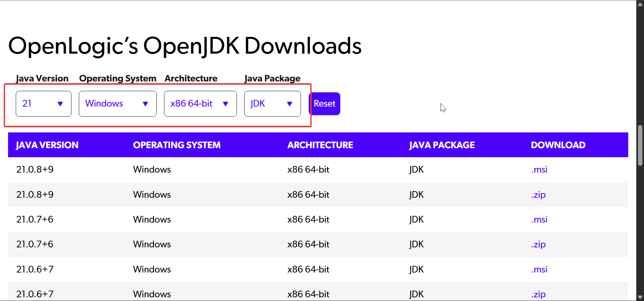
Task: Expand the Java Package dropdown set to JDK
Action: [272, 104]
